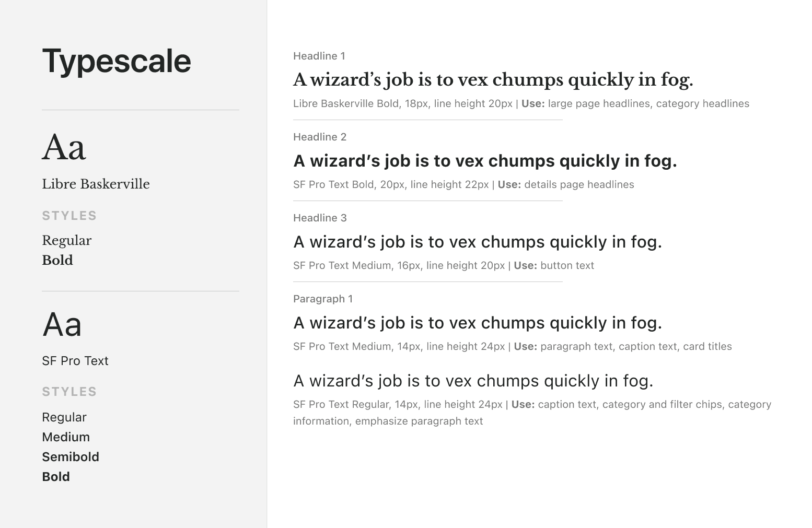Click the Headline 2 label

point(320,137)
